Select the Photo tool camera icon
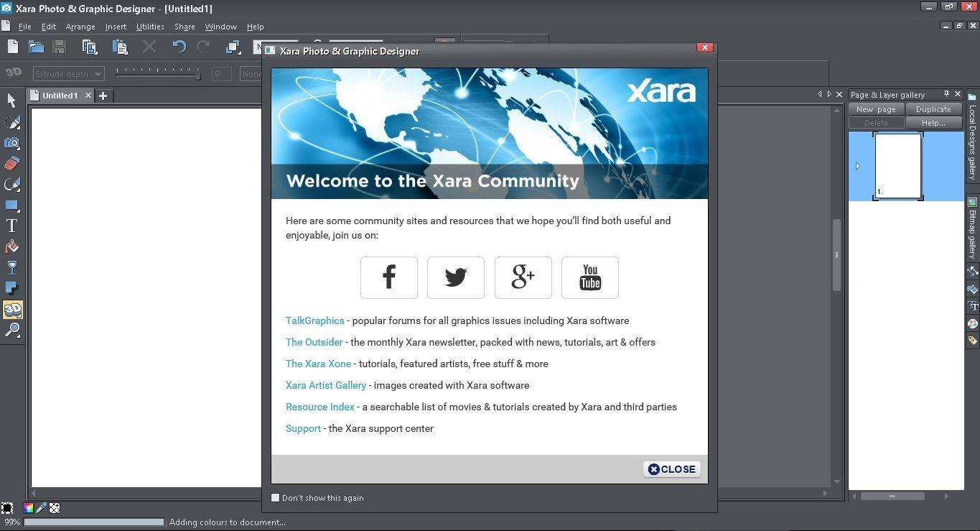Image resolution: width=980 pixels, height=531 pixels. tap(11, 142)
